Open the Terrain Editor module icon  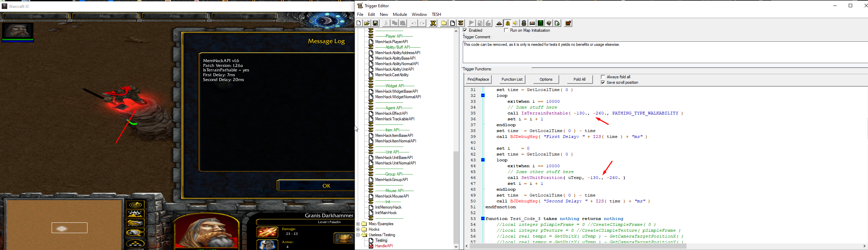pyautogui.click(x=499, y=23)
